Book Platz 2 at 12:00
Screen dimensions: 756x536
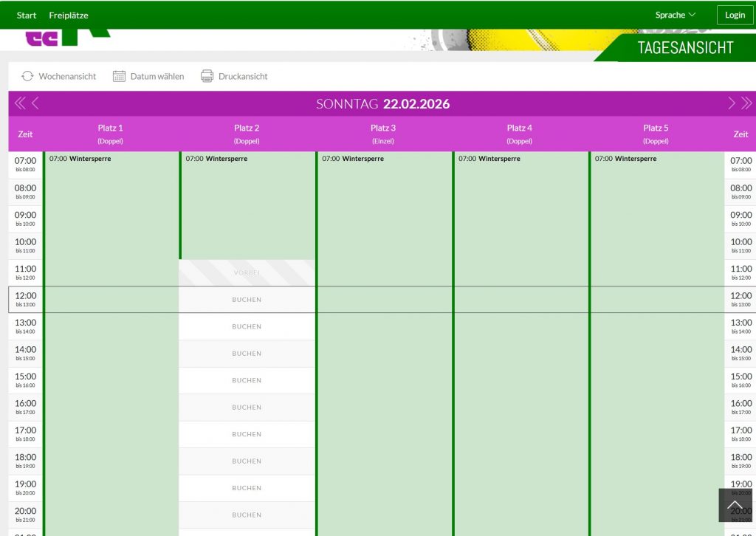[247, 300]
